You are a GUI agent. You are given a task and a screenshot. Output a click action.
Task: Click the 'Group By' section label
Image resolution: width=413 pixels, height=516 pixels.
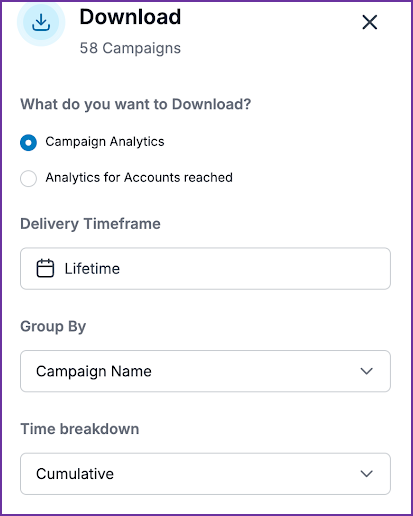pos(53,326)
